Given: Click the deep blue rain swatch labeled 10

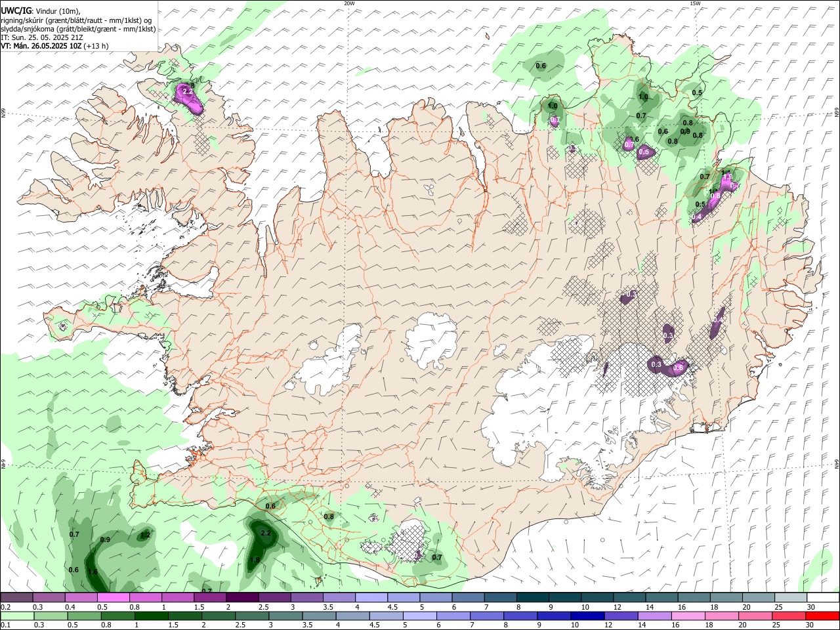Looking at the screenshot, I should [x=587, y=616].
